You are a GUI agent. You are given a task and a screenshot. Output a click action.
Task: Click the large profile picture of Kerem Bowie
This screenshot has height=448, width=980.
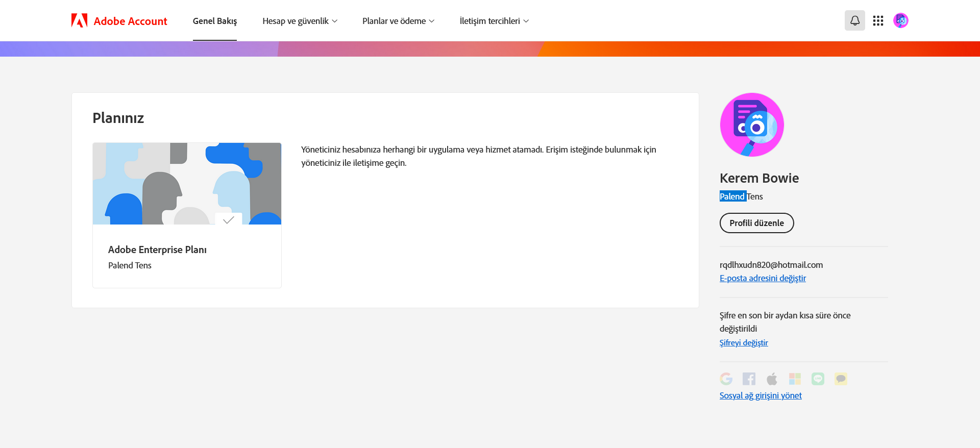[752, 125]
